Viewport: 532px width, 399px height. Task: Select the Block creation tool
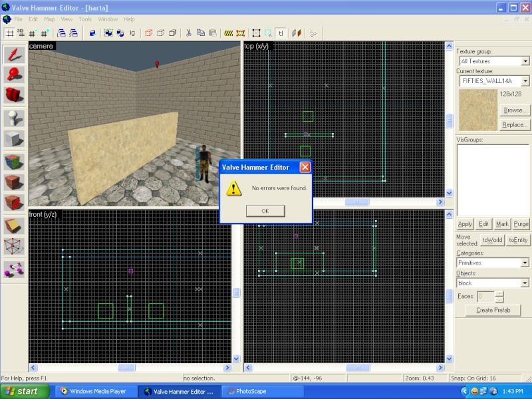(14, 138)
